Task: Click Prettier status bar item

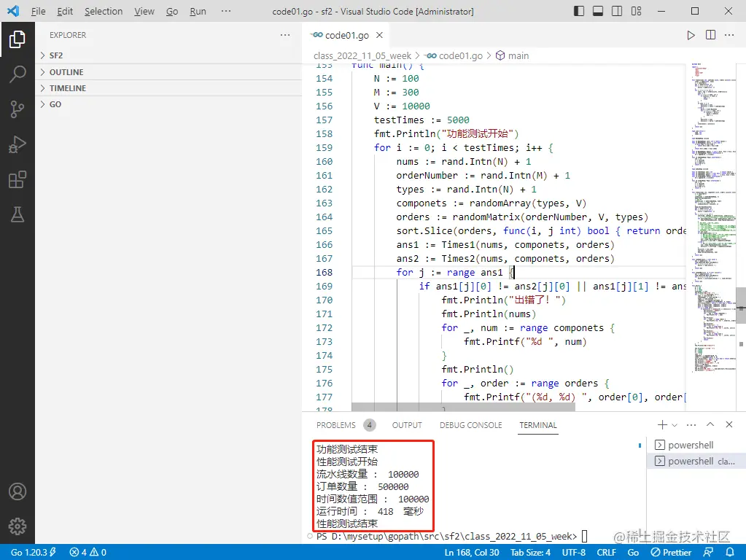Action: tap(672, 553)
